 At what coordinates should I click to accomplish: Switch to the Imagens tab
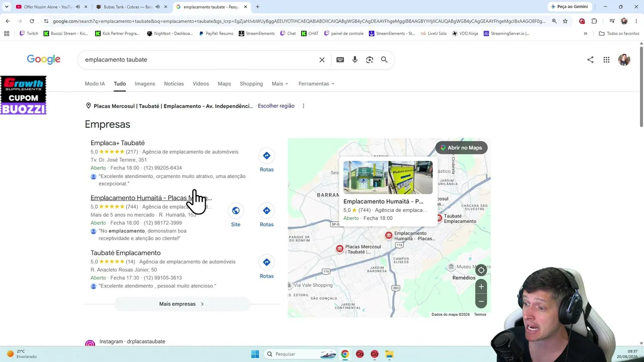pos(145,84)
